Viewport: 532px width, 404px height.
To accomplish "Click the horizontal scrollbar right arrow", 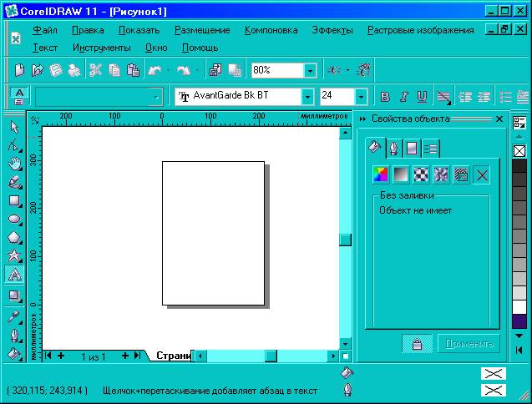I will coord(333,356).
